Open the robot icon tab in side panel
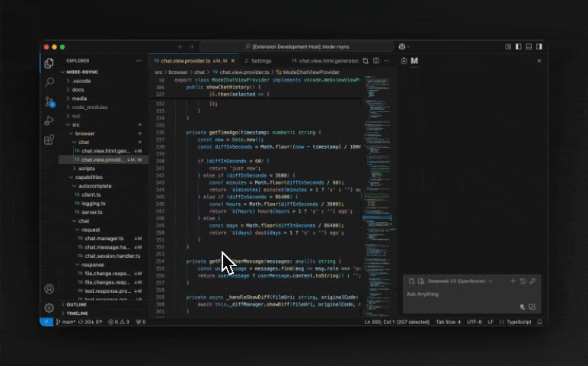 tap(404, 61)
